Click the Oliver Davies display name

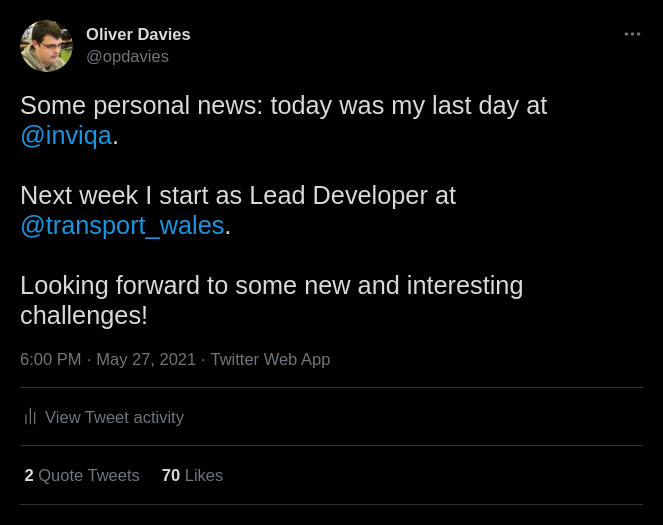[138, 34]
